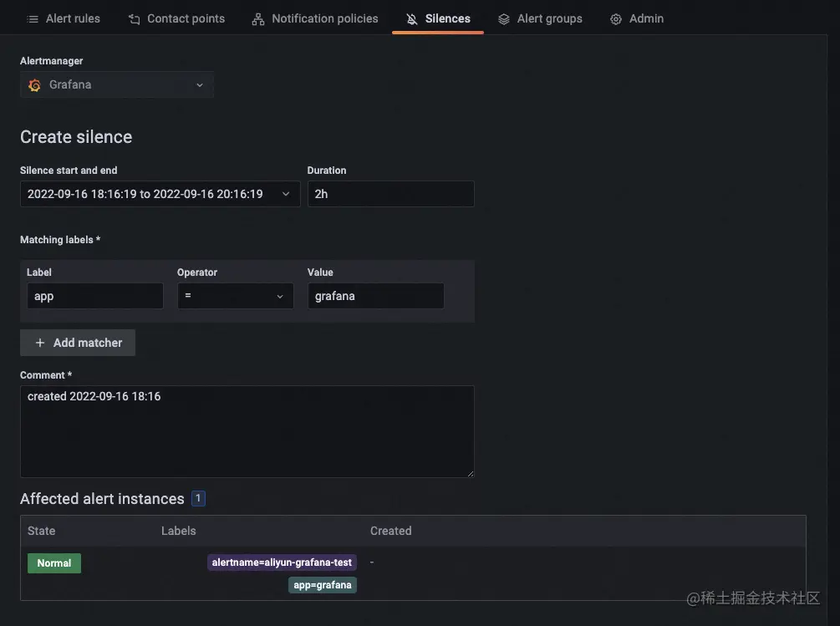Click the comment textarea resize handle

[x=471, y=473]
